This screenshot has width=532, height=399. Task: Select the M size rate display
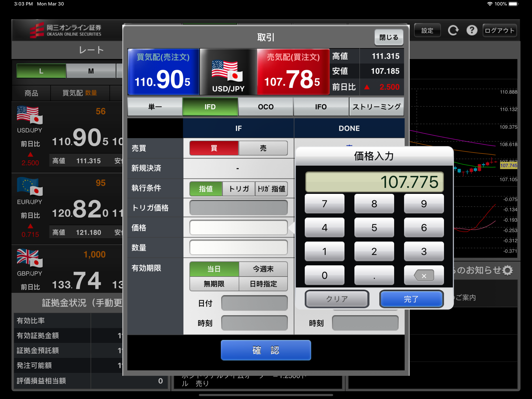(x=91, y=71)
